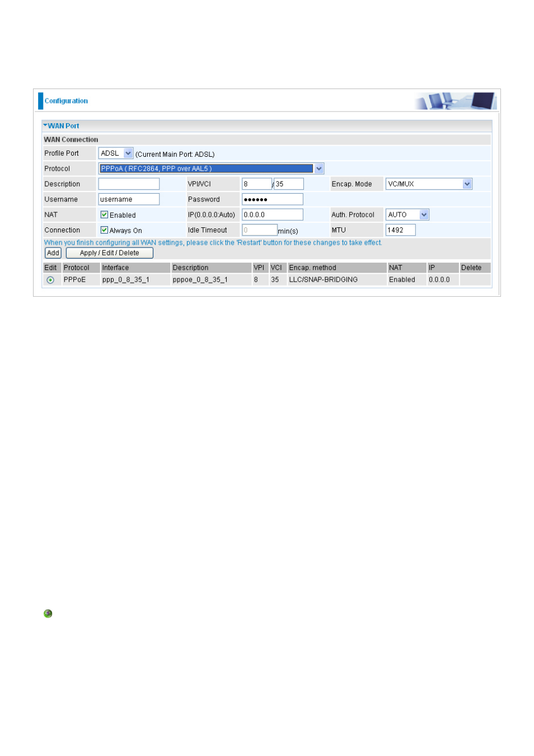
Task: Click the Encap. method column header
Action: click(x=337, y=268)
